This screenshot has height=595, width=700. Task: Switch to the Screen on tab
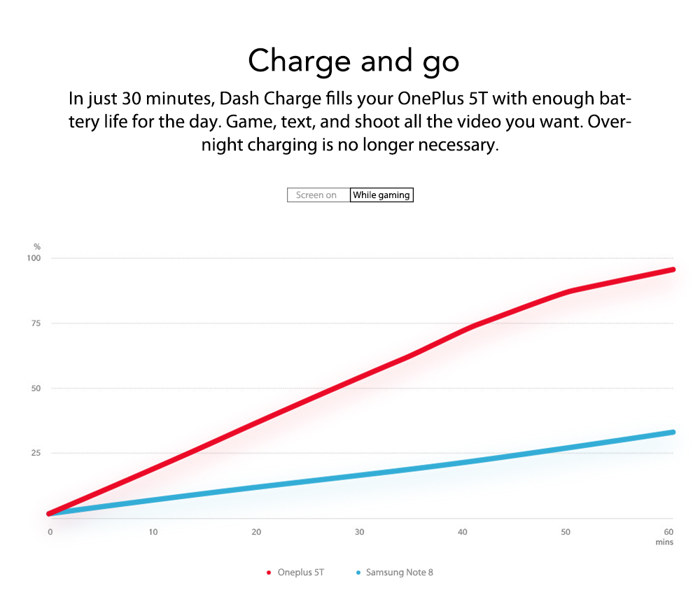(x=318, y=195)
